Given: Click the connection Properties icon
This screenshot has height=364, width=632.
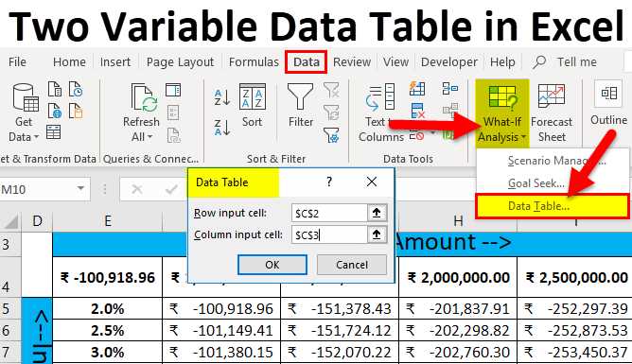Looking at the screenshot, I should 173,113.
